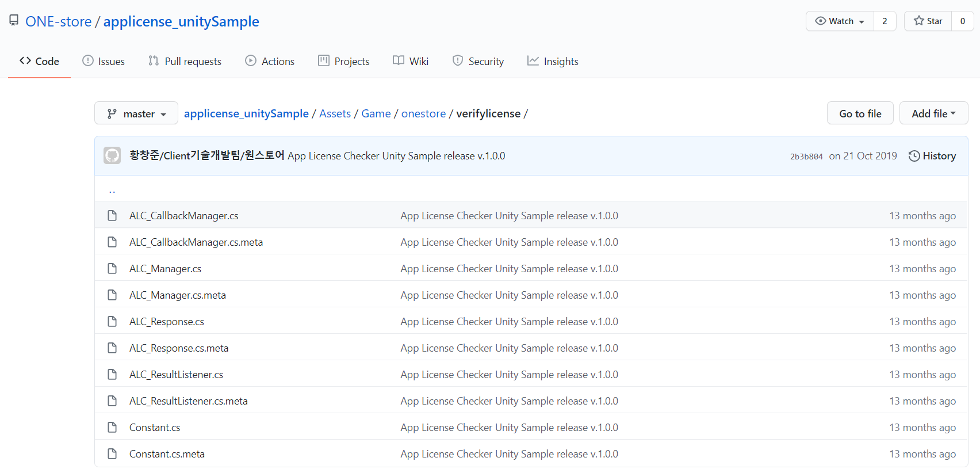This screenshot has width=980, height=469.
Task: Navigate to onestore folder in breadcrumb
Action: (x=423, y=113)
